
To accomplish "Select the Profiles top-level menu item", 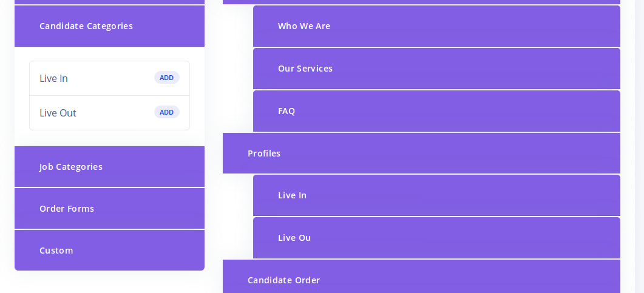I will pyautogui.click(x=421, y=153).
